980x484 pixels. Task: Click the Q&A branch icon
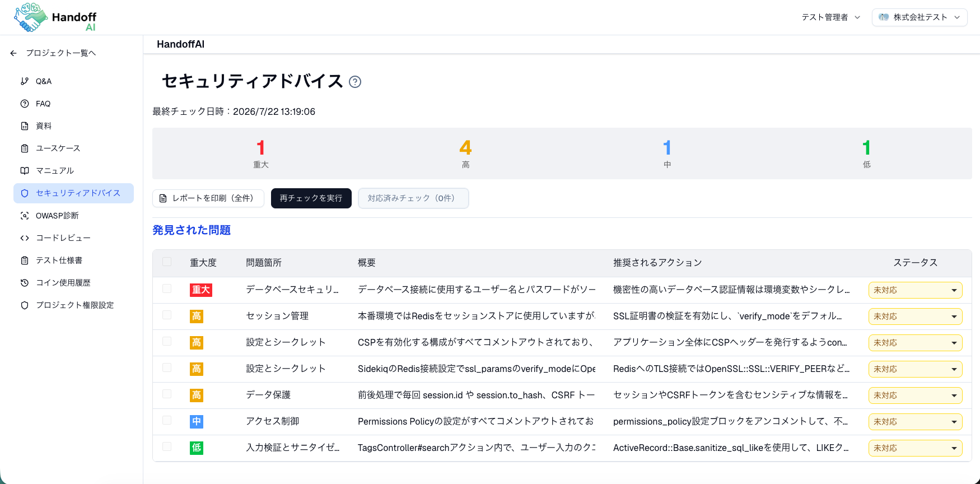click(25, 81)
